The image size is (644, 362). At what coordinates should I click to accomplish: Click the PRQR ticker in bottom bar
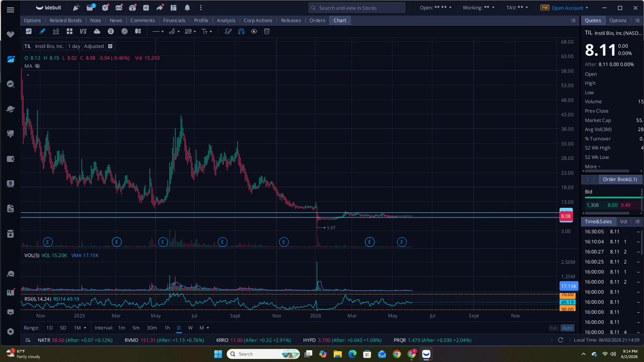pos(400,340)
